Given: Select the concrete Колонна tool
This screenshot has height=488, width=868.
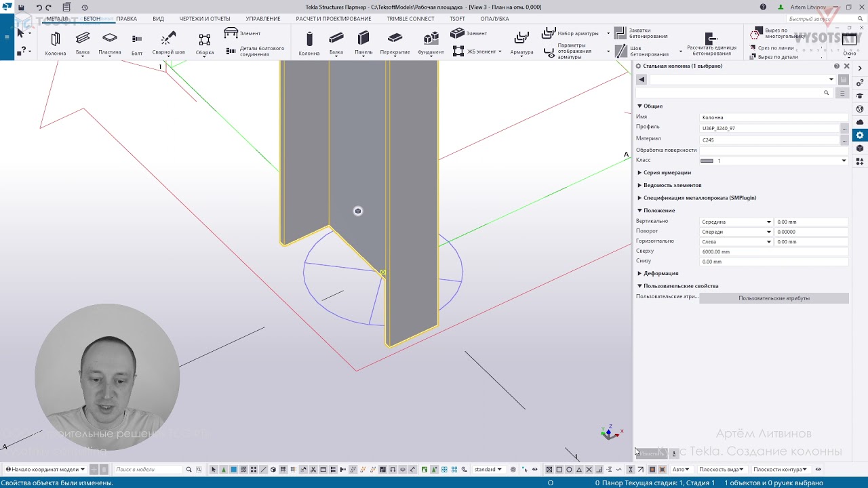Looking at the screenshot, I should pos(309,43).
